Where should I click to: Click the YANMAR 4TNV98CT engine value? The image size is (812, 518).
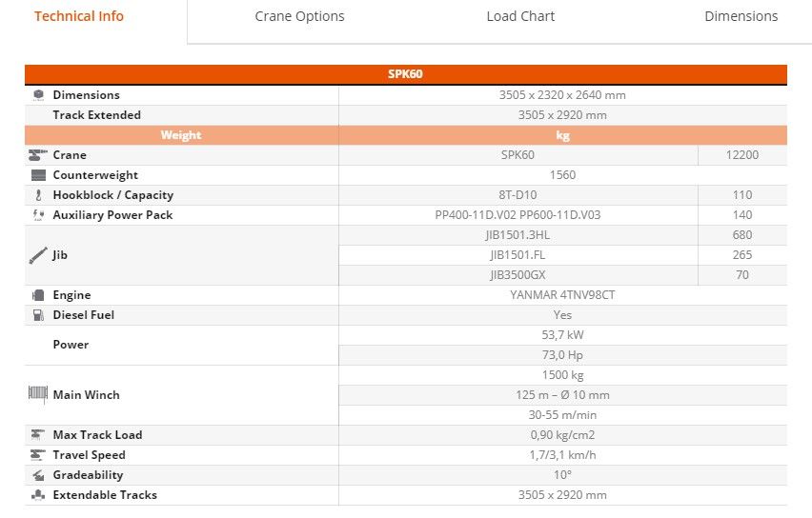click(562, 295)
